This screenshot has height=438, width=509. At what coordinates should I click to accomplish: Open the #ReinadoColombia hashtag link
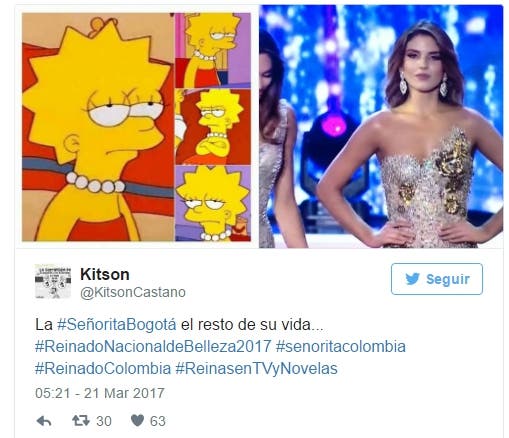coord(103,369)
